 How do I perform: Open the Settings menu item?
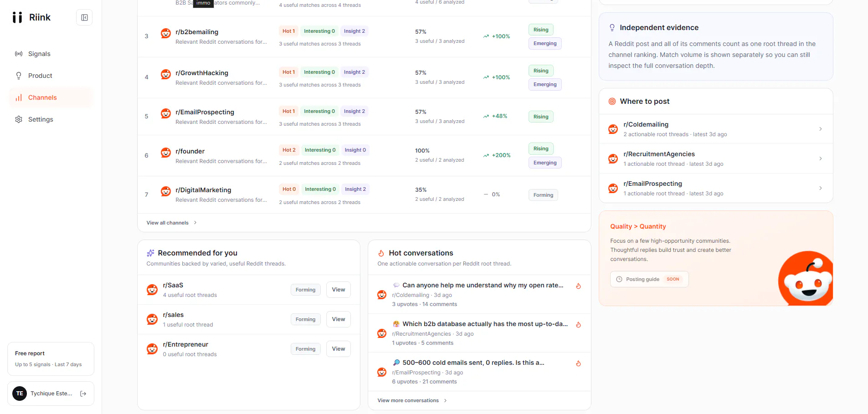(51, 119)
